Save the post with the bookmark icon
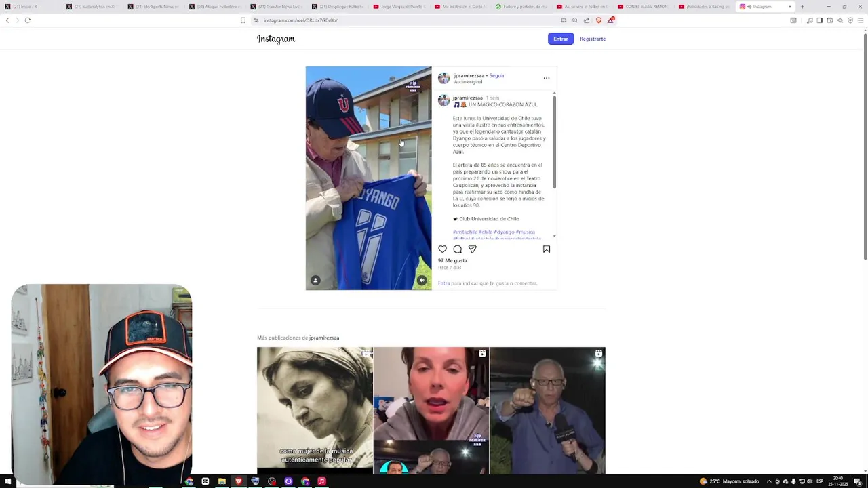 tap(547, 249)
